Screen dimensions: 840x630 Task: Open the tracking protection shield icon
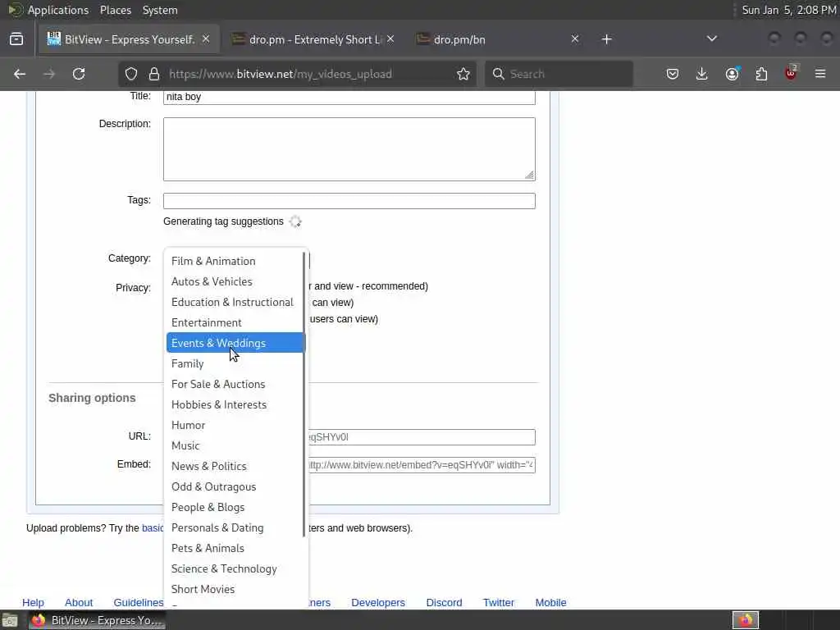[131, 74]
